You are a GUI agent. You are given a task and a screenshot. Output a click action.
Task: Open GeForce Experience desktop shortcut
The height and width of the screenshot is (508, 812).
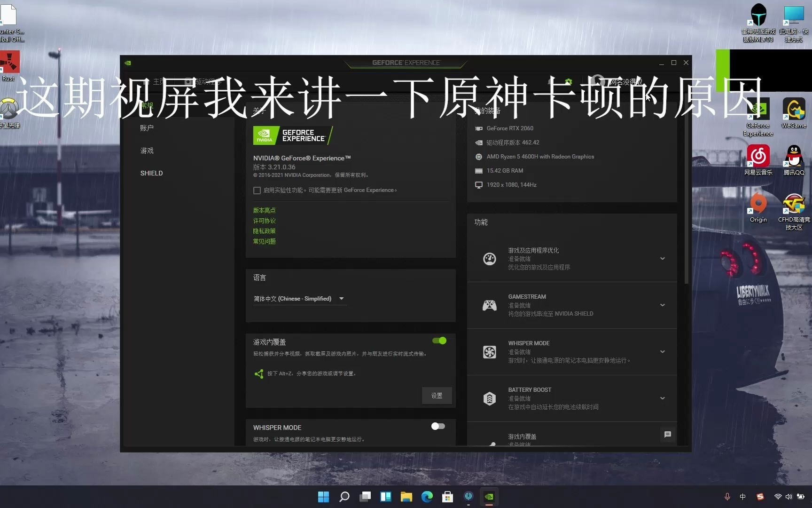pyautogui.click(x=758, y=117)
